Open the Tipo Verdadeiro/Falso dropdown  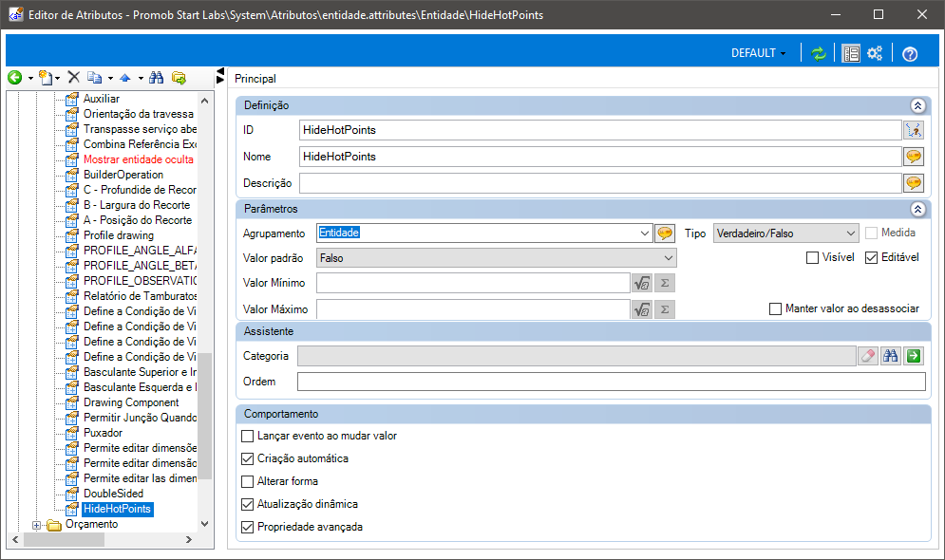pyautogui.click(x=785, y=233)
